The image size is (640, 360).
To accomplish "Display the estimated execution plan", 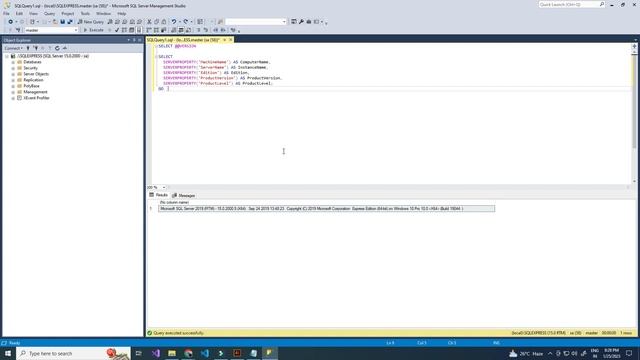I will pos(124,30).
